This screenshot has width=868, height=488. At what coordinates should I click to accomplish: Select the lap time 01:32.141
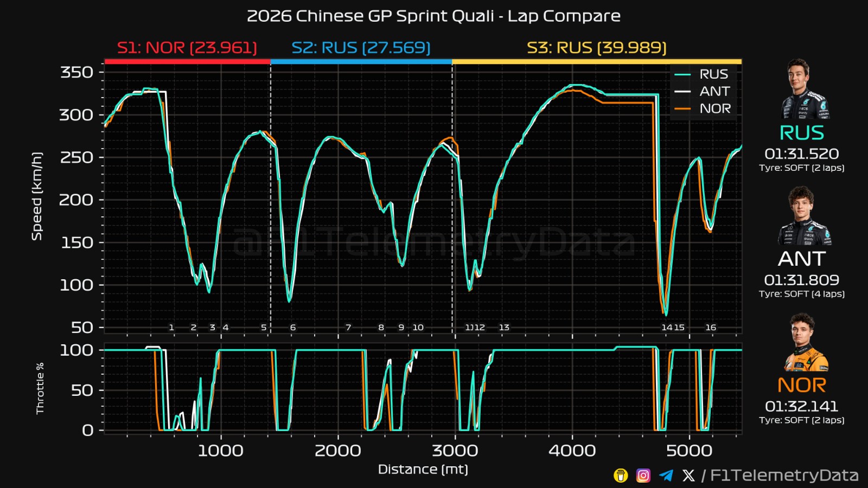coord(802,407)
